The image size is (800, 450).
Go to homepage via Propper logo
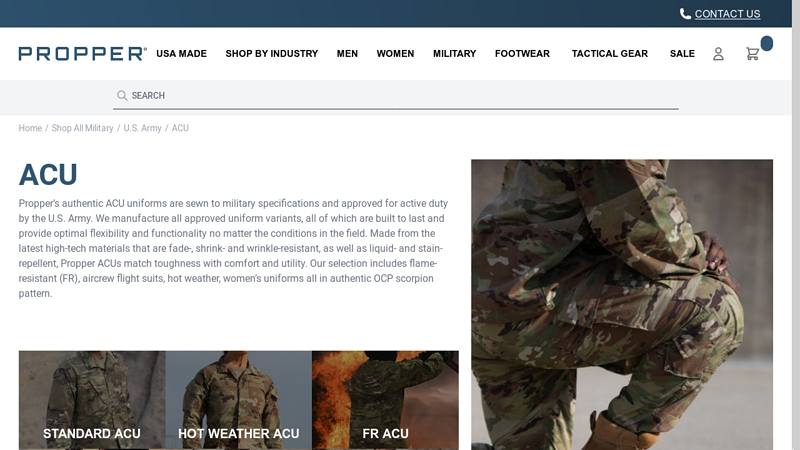[x=83, y=54]
